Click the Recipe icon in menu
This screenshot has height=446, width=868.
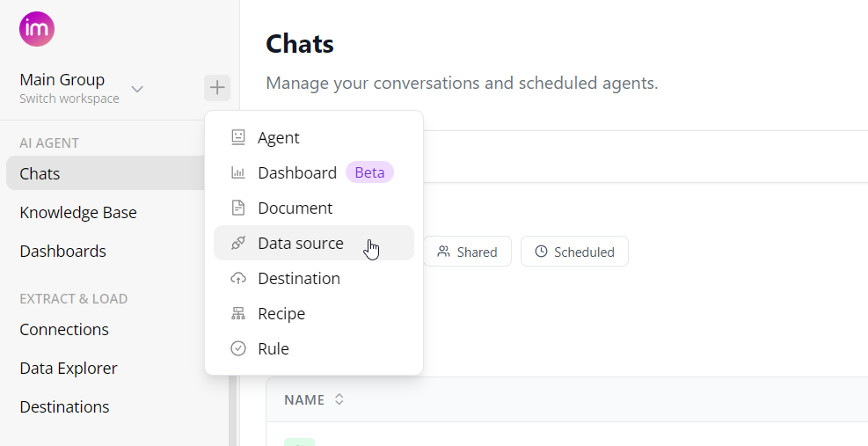pyautogui.click(x=238, y=314)
